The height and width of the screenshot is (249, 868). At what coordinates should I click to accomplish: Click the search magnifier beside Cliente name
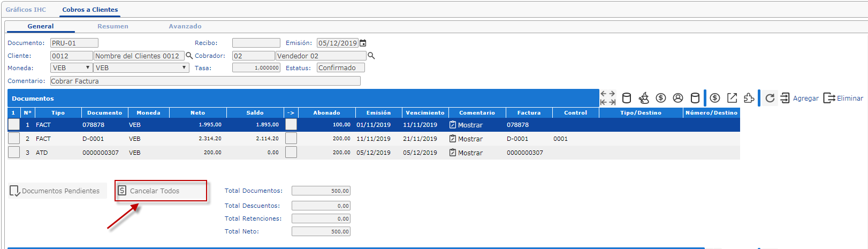tap(189, 56)
